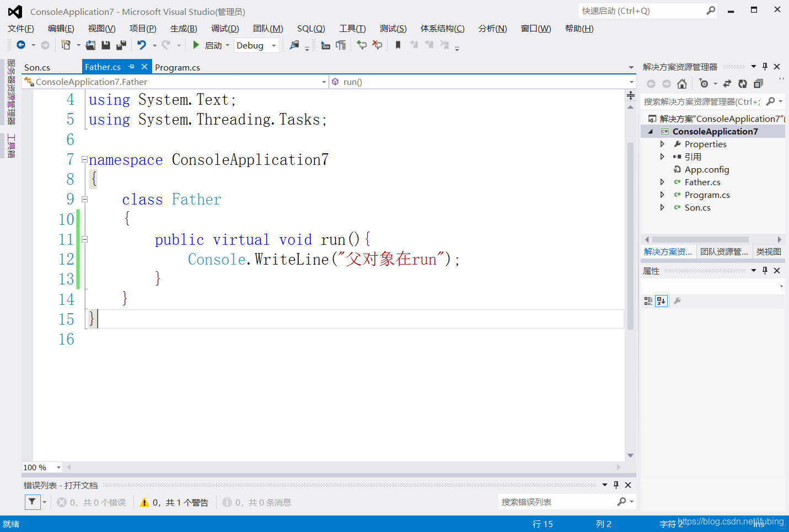Screen dimensions: 789x532
Task: Expand the Properties node in Solution Explorer
Action: tap(662, 144)
